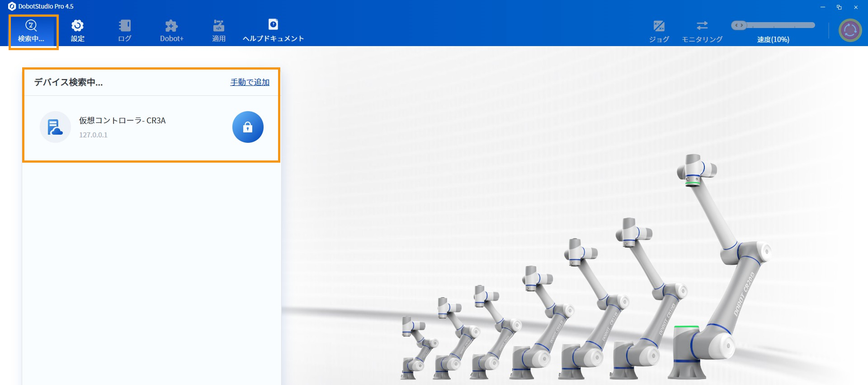
Task: Select 仮想コントローラ- CR3A device name
Action: point(123,121)
